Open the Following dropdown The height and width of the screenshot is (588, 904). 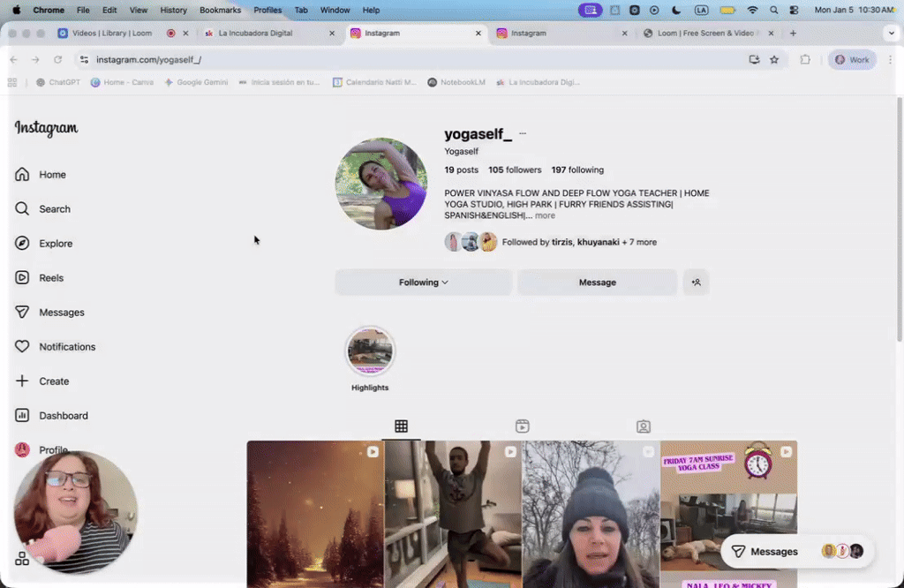pos(423,282)
